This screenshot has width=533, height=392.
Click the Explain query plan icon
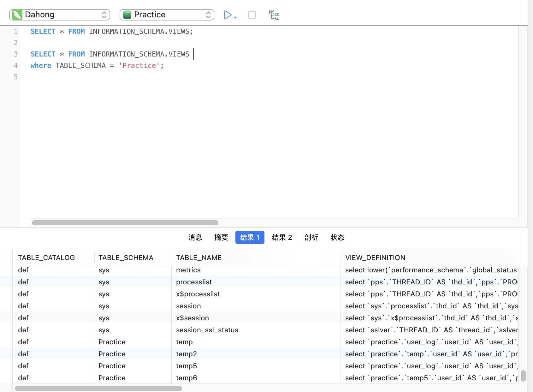(274, 15)
